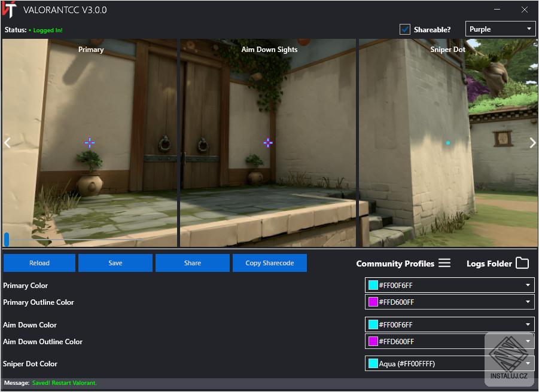Click the Sniper Dot preview
This screenshot has height=392, width=539.
(x=448, y=142)
